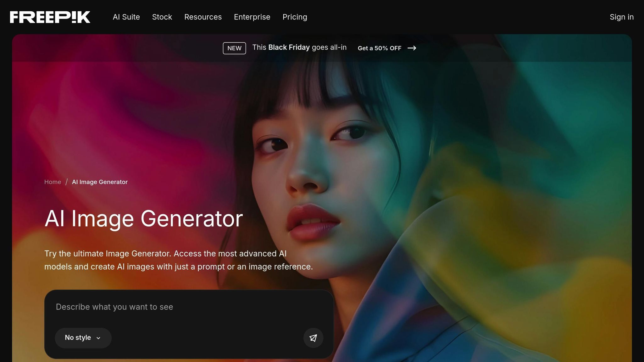Open the Enterprise menu item
644x362 pixels.
(x=252, y=17)
